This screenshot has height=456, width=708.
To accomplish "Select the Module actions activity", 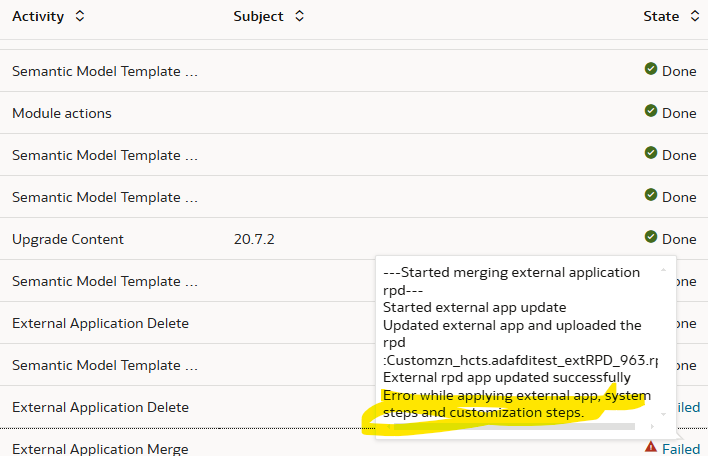I will tap(62, 113).
